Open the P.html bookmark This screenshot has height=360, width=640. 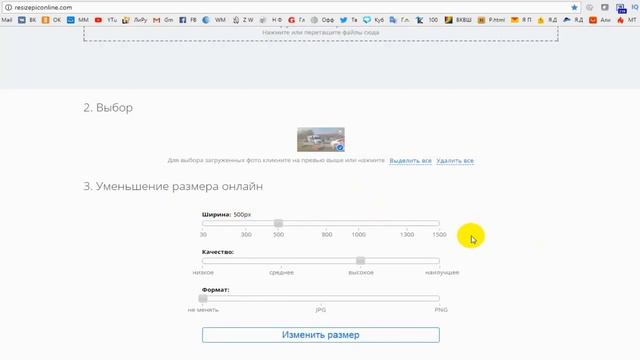(x=491, y=20)
